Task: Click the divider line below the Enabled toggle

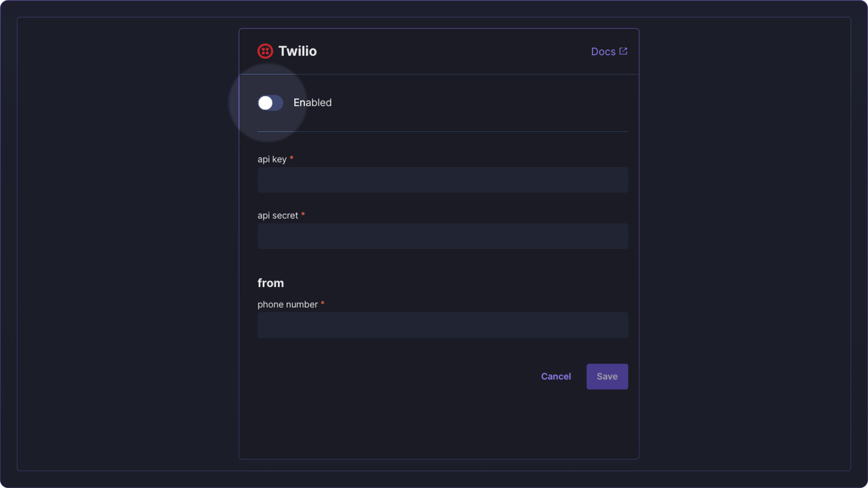Action: coord(442,131)
